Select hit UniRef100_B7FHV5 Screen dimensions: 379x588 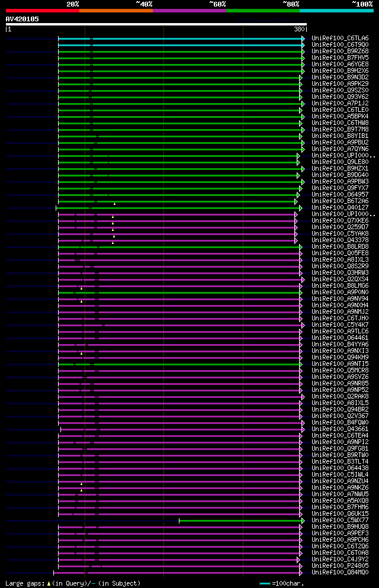pyautogui.click(x=340, y=58)
